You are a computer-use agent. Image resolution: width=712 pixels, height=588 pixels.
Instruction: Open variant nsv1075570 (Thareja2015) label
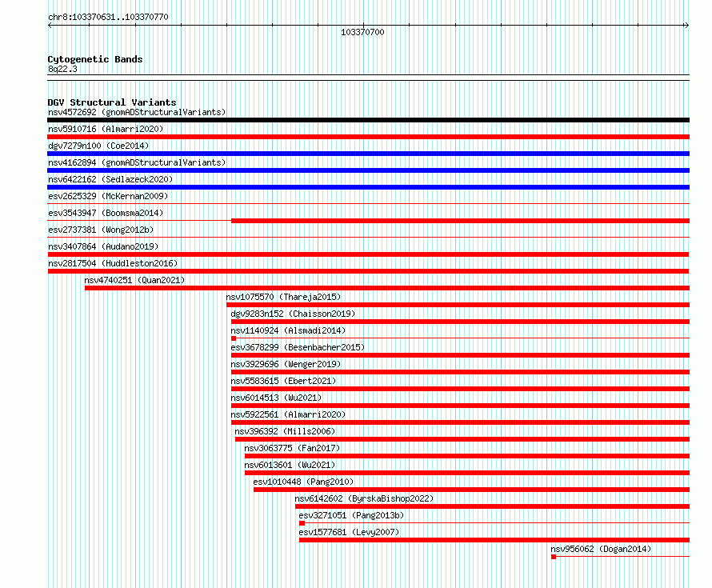pyautogui.click(x=283, y=297)
